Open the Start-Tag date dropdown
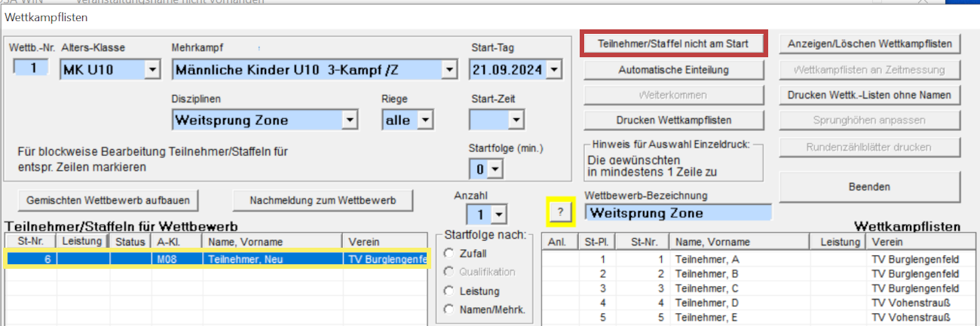 click(555, 71)
